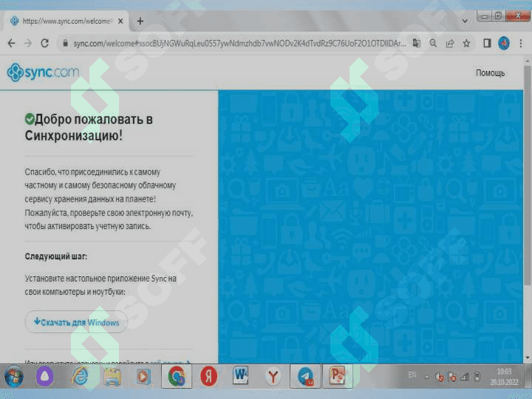The height and width of the screenshot is (399, 532).
Task: Open Action Center flag icon
Action: click(x=452, y=377)
